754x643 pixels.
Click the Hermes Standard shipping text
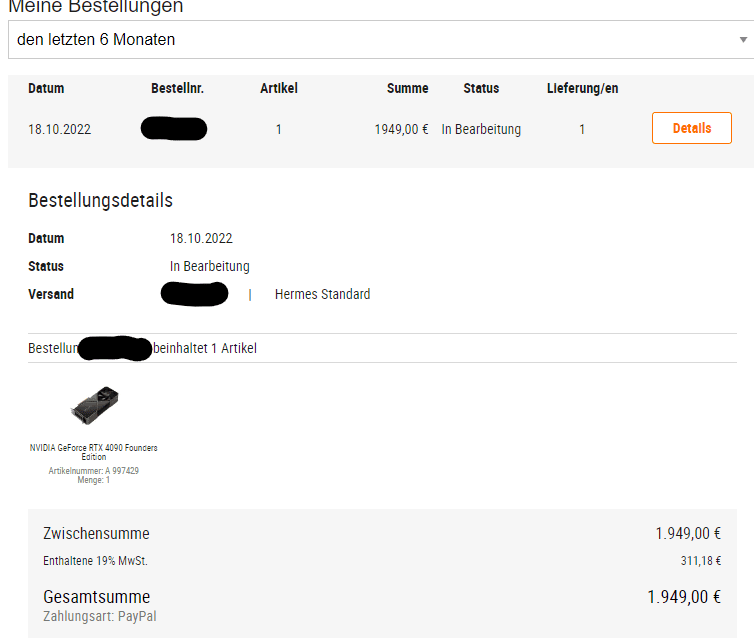[x=323, y=294]
